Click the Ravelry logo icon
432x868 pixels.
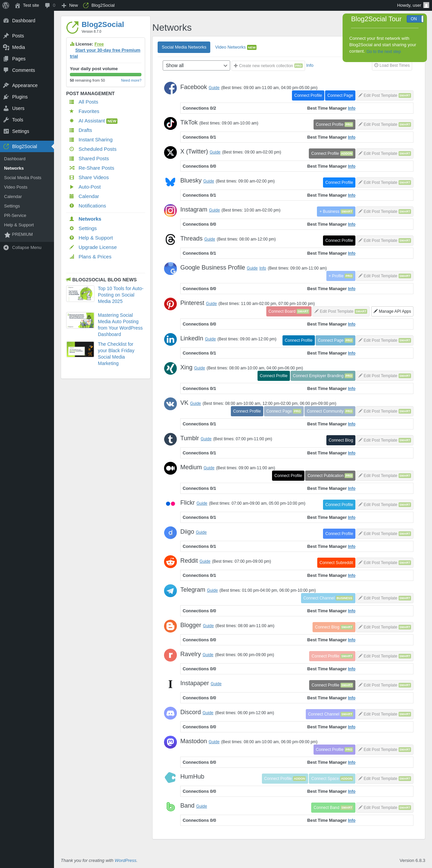(170, 655)
